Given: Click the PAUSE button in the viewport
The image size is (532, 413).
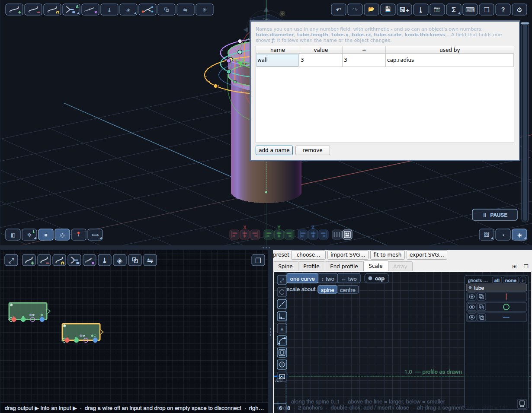Looking at the screenshot, I should tap(495, 215).
